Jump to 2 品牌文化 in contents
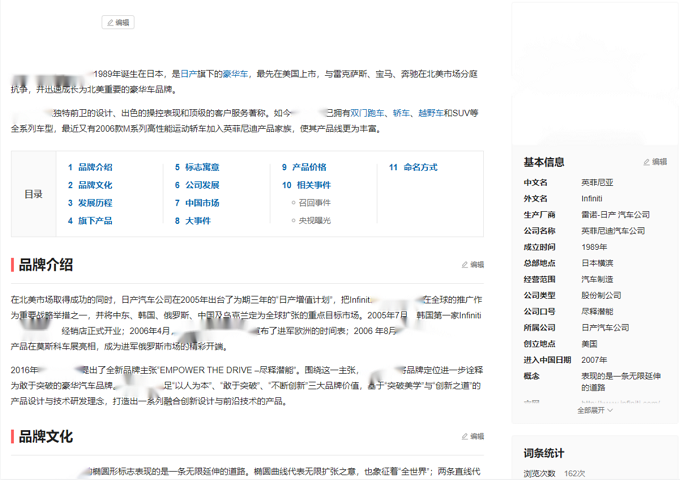The width and height of the screenshot is (680, 480). click(90, 185)
